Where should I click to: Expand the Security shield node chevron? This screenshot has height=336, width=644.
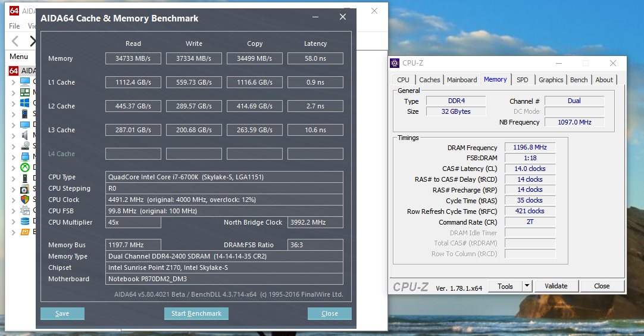(x=14, y=200)
